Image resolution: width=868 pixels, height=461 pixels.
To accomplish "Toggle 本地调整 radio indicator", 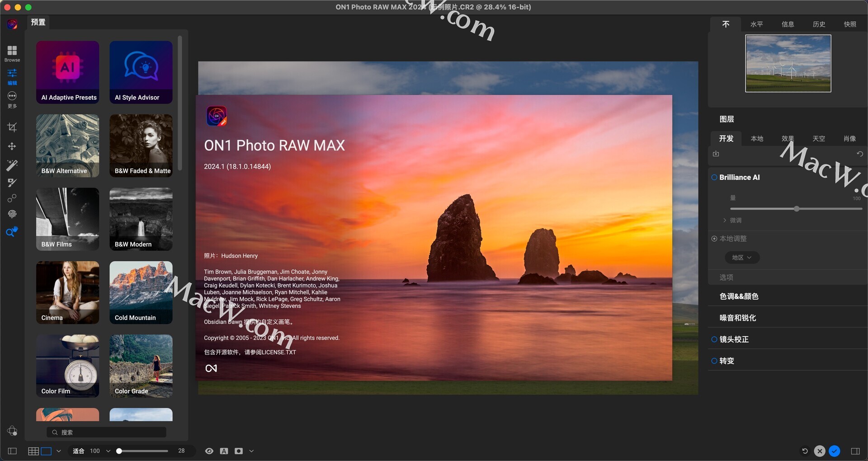I will (714, 239).
